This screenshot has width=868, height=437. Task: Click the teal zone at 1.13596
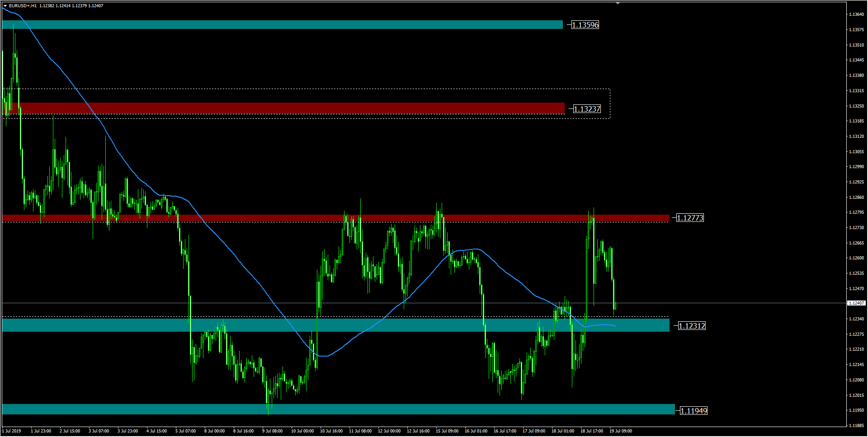(283, 25)
